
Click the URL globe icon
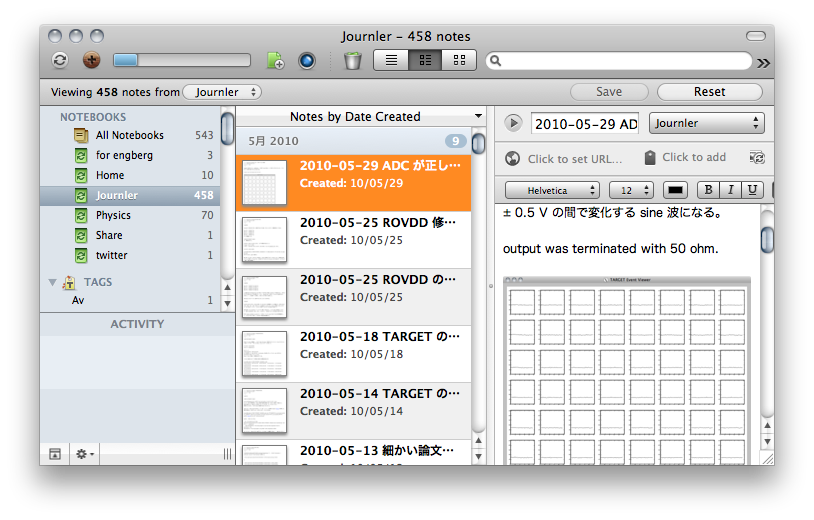(x=512, y=158)
